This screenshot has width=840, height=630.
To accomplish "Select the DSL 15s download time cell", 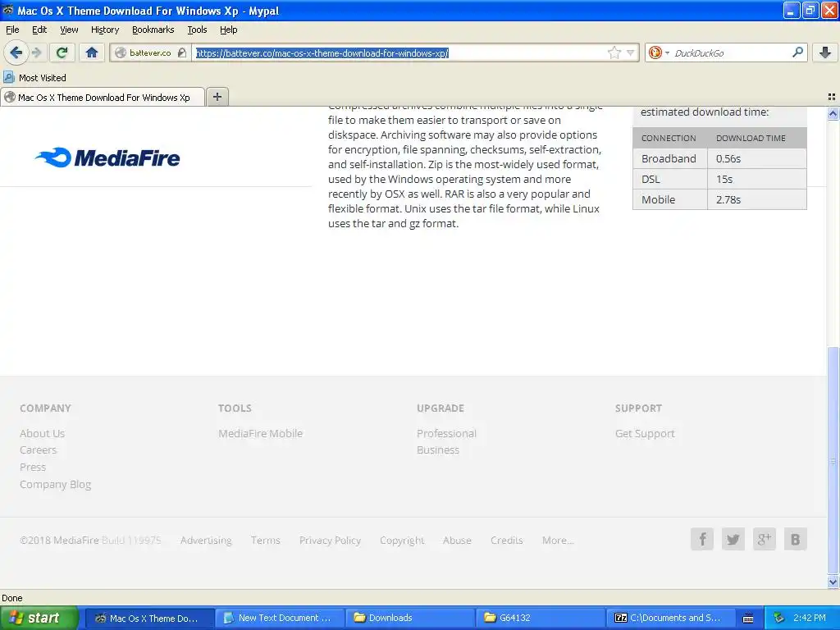I will pos(757,179).
